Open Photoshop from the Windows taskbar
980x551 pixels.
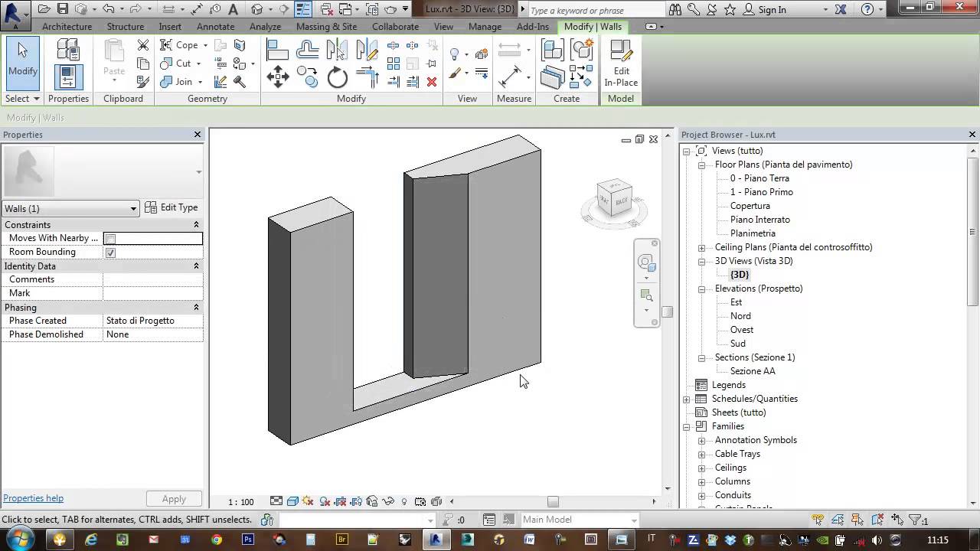[x=247, y=540]
